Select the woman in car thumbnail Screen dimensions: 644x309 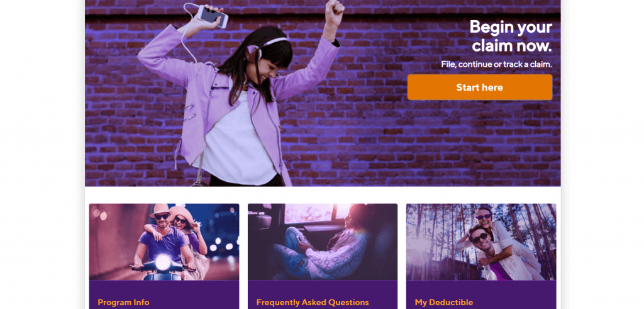point(323,242)
